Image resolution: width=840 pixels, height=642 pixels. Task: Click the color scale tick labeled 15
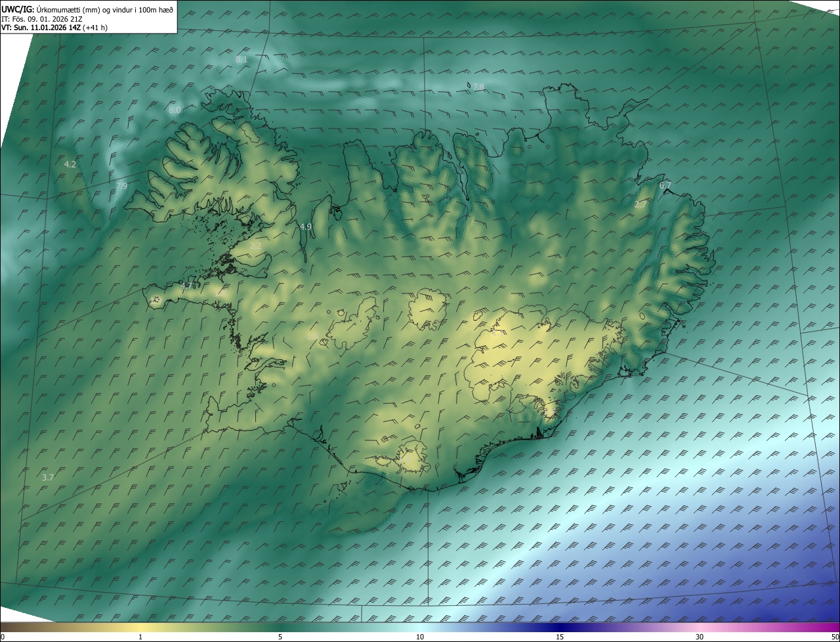point(560,637)
